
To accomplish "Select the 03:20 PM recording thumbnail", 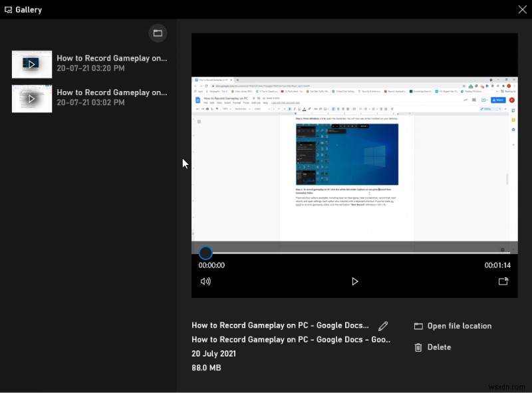I will [32, 64].
